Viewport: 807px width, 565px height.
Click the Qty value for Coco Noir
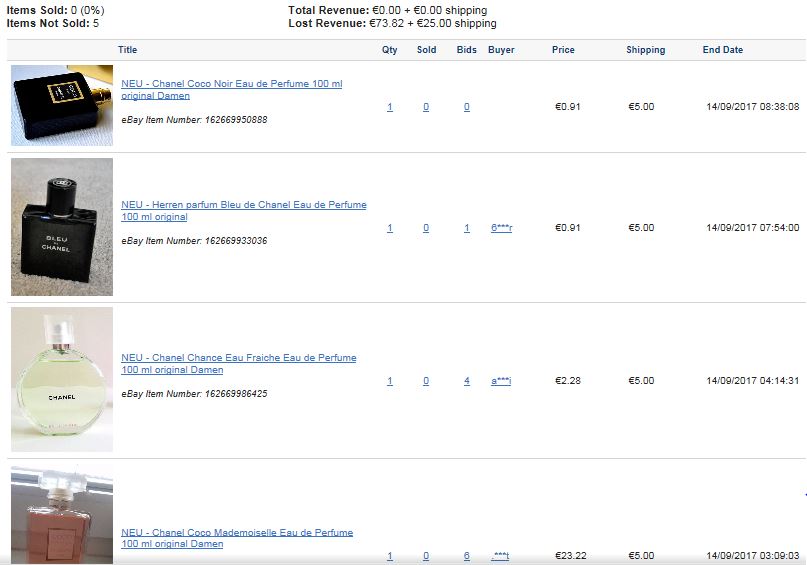point(390,107)
